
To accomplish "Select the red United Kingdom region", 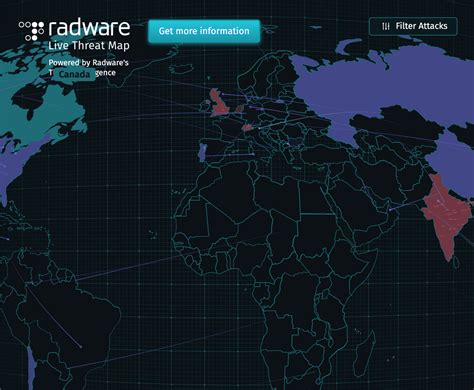I will coord(220,103).
